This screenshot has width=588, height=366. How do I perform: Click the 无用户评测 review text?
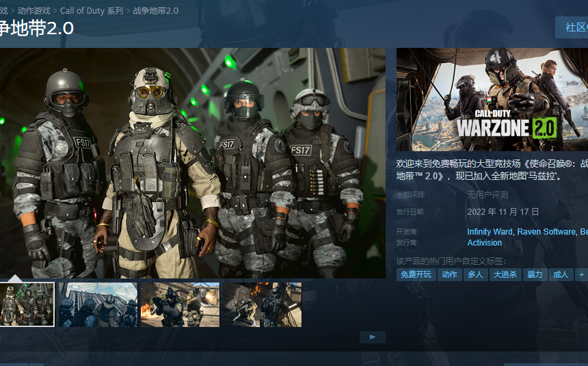[x=487, y=194]
